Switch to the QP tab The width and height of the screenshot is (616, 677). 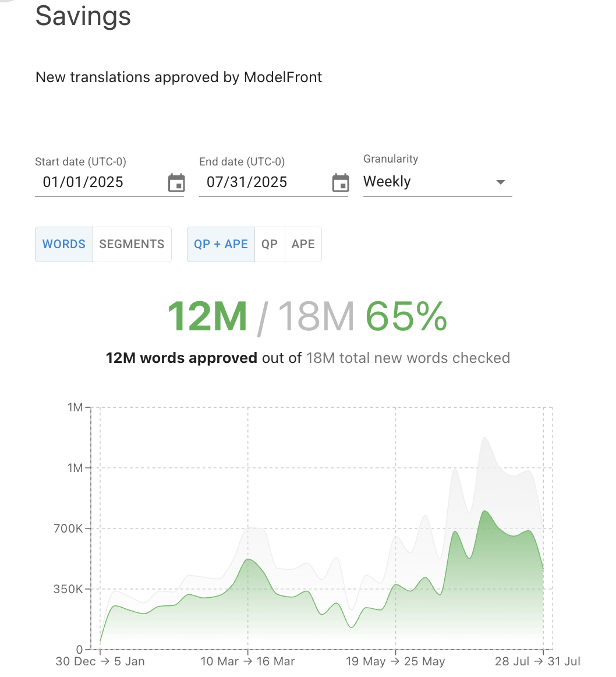tap(270, 244)
